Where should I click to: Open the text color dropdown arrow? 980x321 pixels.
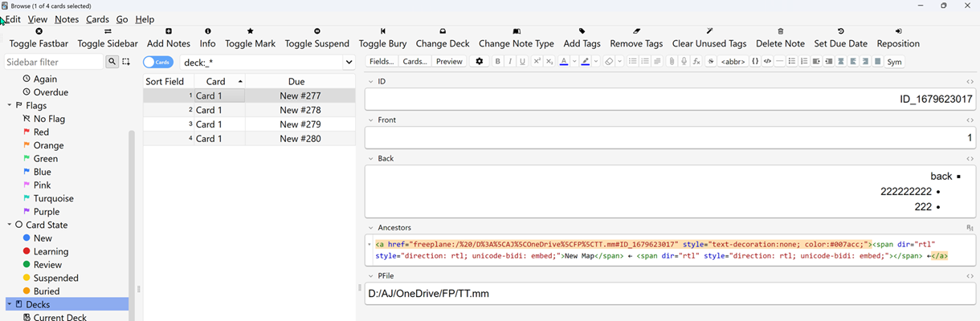coord(574,62)
